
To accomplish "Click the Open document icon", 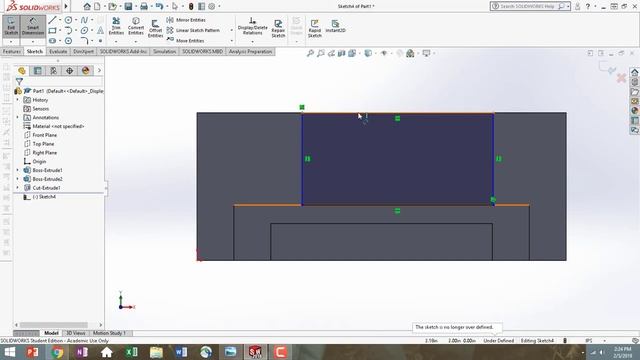I will pyautogui.click(x=112, y=7).
